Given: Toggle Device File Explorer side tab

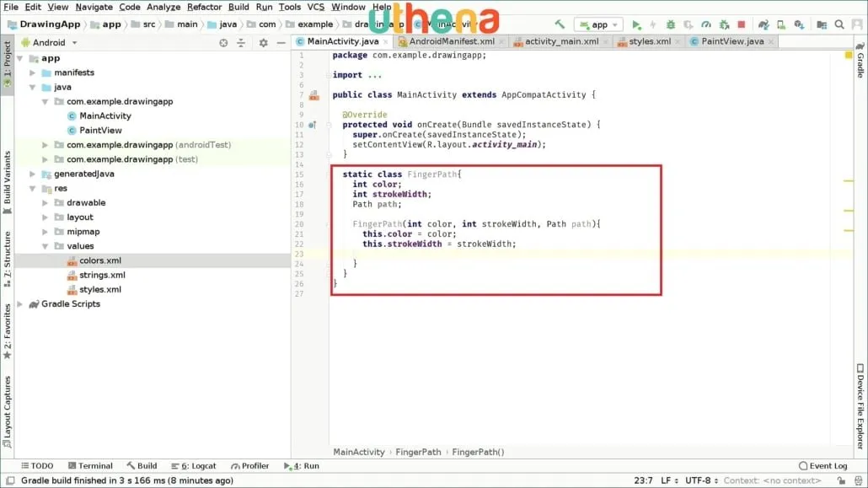Looking at the screenshot, I should pos(860,406).
